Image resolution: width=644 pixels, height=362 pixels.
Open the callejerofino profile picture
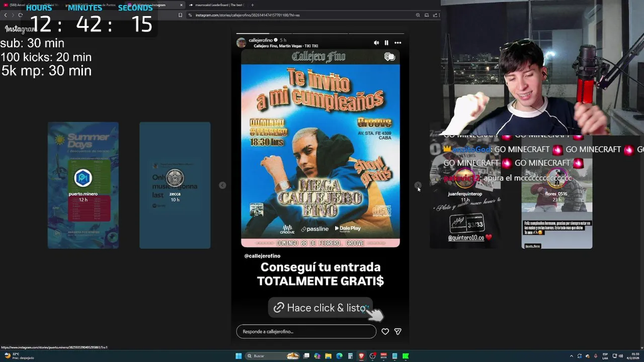tap(242, 43)
